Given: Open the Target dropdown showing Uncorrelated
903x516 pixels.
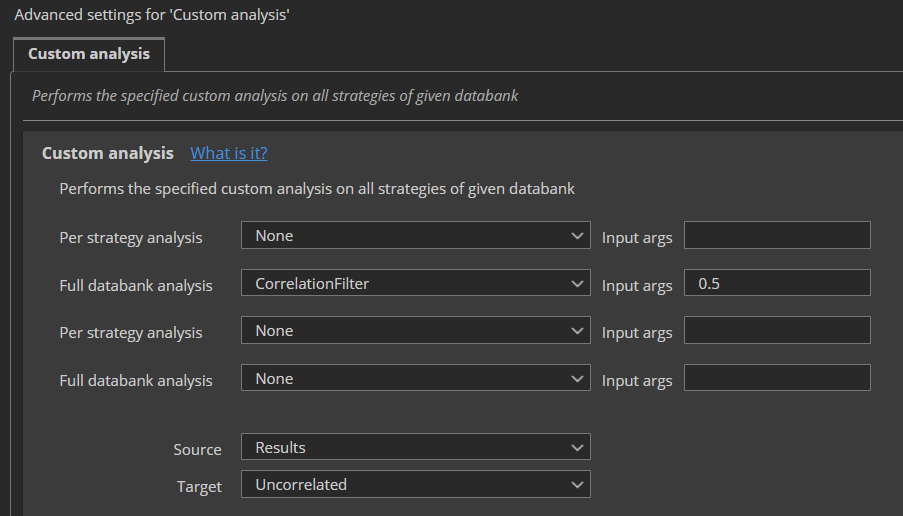Looking at the screenshot, I should [416, 484].
